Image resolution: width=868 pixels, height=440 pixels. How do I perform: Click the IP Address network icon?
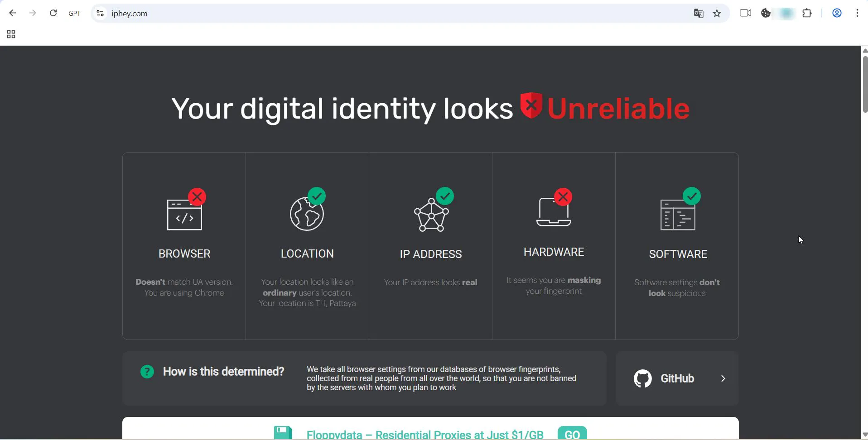click(431, 215)
